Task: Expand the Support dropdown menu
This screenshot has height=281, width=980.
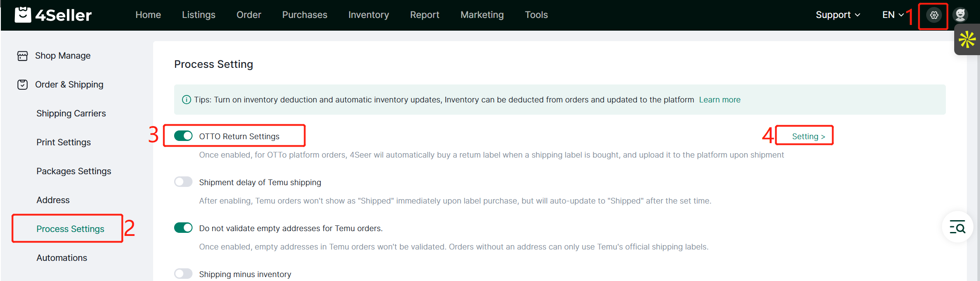Action: point(838,15)
